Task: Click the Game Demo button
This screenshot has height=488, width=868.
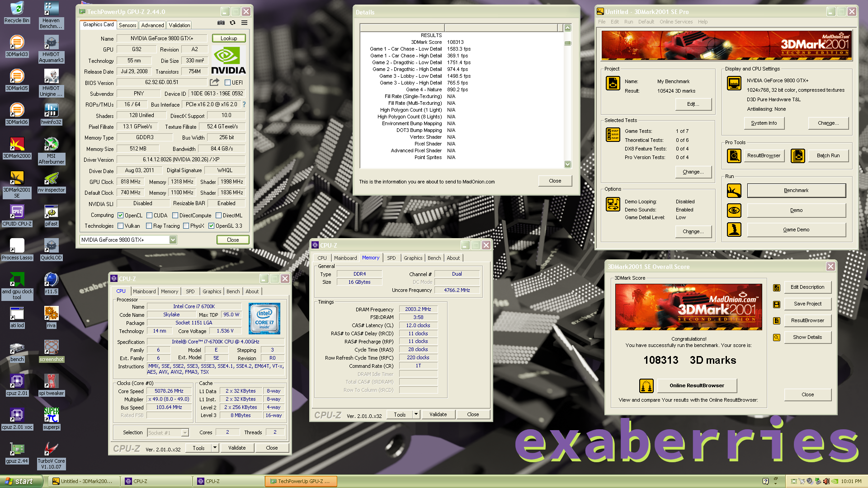Action: 796,230
